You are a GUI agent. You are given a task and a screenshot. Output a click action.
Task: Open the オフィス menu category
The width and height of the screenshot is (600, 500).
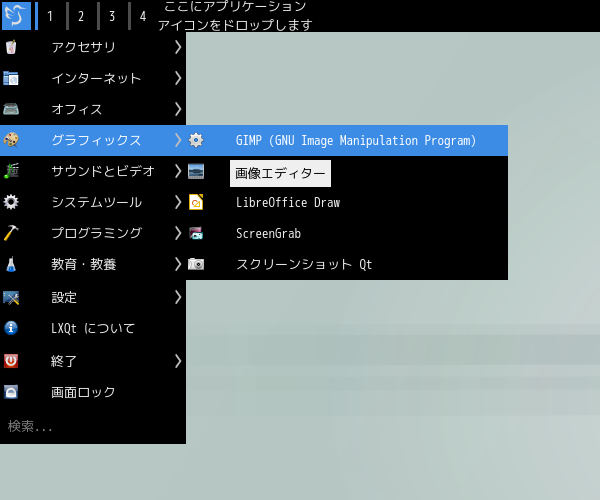tap(93, 109)
